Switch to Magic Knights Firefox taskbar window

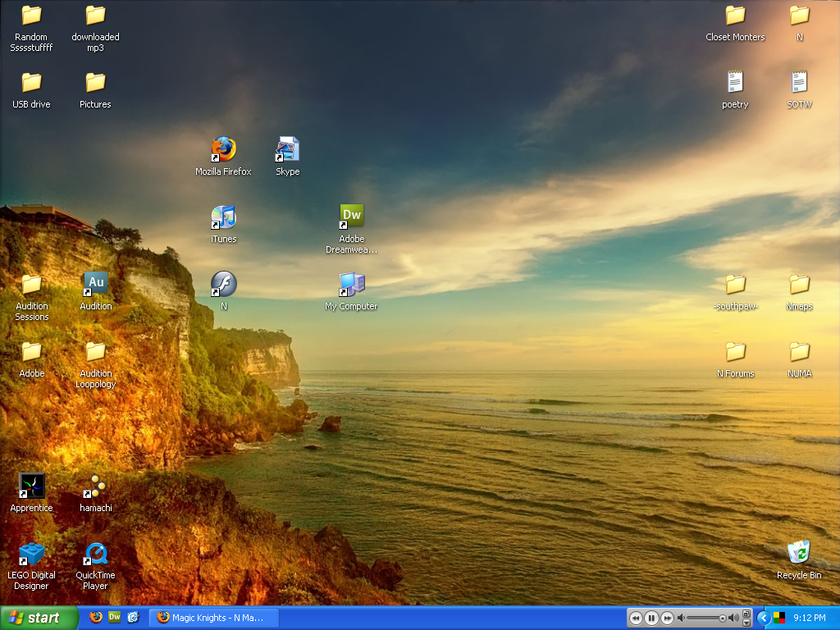[x=213, y=618]
